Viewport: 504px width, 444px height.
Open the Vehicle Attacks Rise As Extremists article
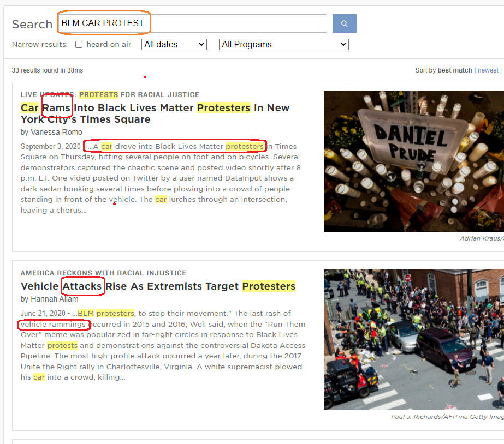pyautogui.click(x=158, y=286)
